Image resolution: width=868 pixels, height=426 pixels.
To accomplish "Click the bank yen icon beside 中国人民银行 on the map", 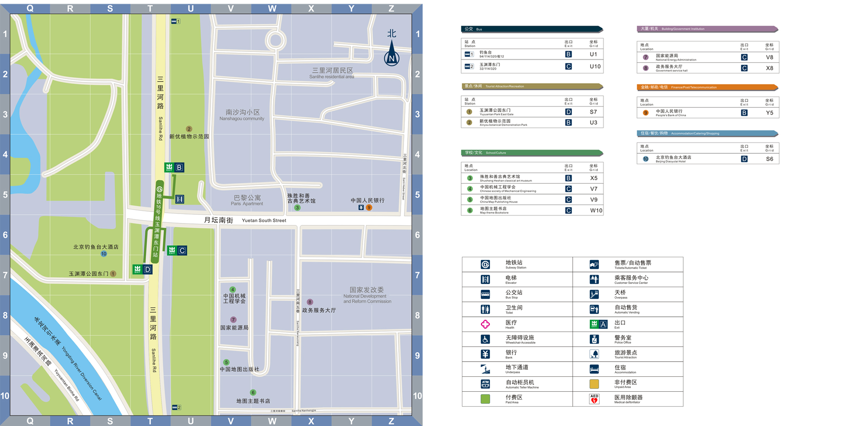I will point(361,208).
